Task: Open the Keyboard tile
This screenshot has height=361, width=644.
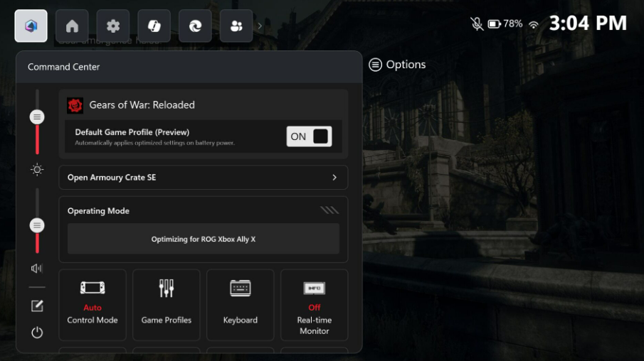Action: tap(241, 304)
